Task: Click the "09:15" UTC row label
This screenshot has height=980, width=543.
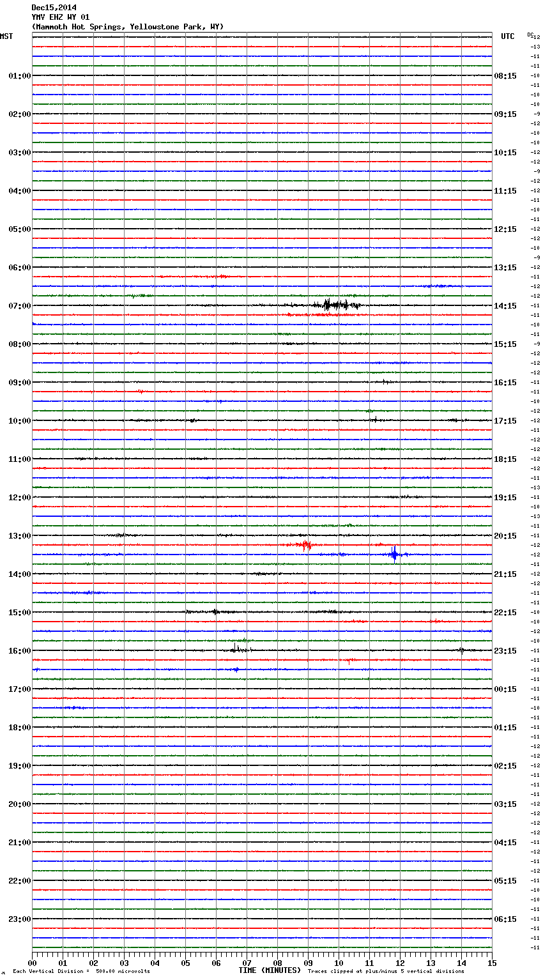Action: coord(505,114)
